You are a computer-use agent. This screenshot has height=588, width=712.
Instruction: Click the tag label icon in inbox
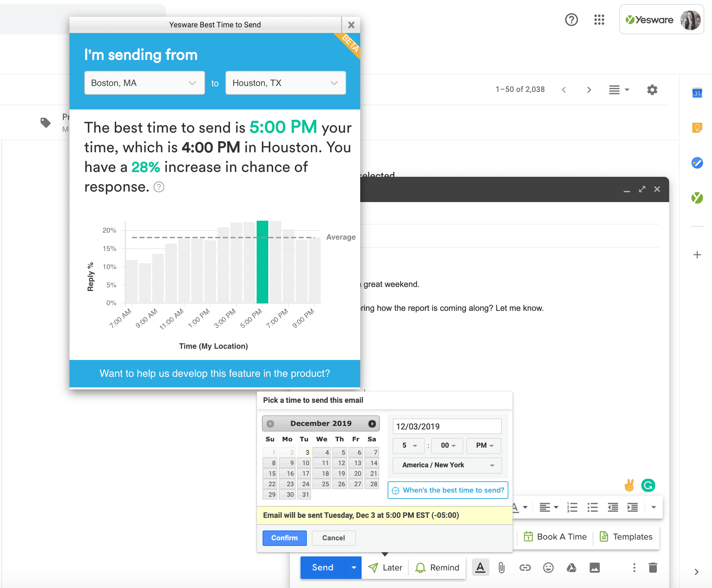pyautogui.click(x=46, y=122)
